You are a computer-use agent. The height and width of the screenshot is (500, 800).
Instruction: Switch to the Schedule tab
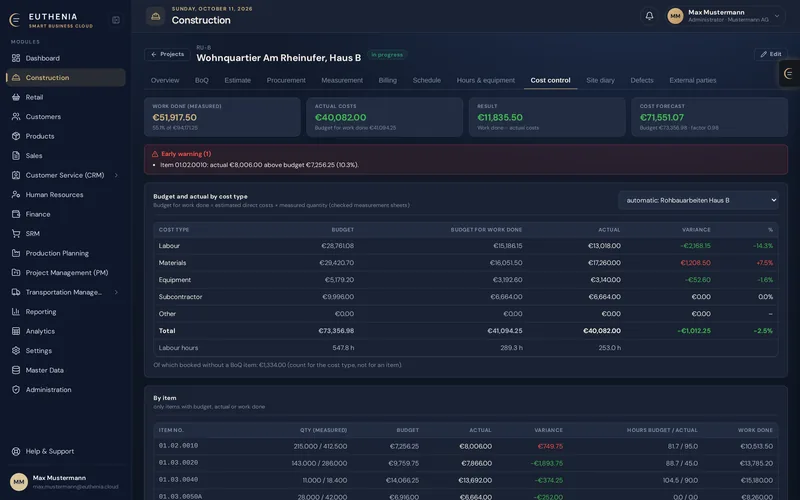pos(427,80)
